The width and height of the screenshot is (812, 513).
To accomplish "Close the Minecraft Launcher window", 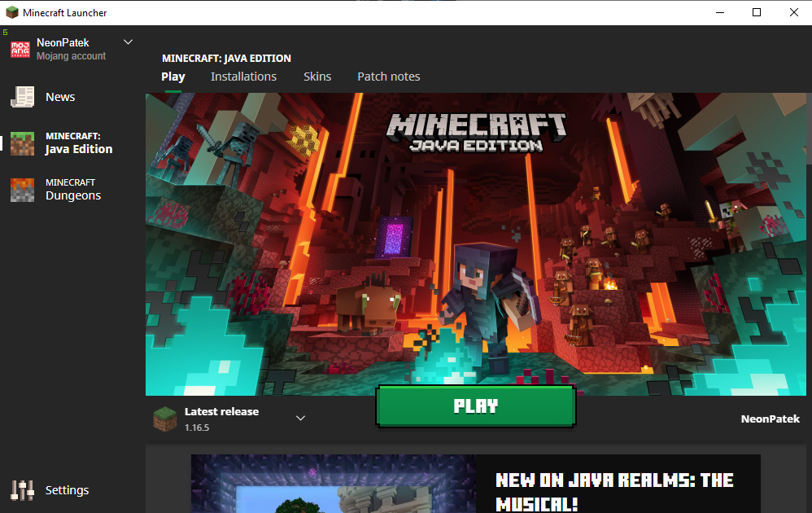I will tap(793, 12).
